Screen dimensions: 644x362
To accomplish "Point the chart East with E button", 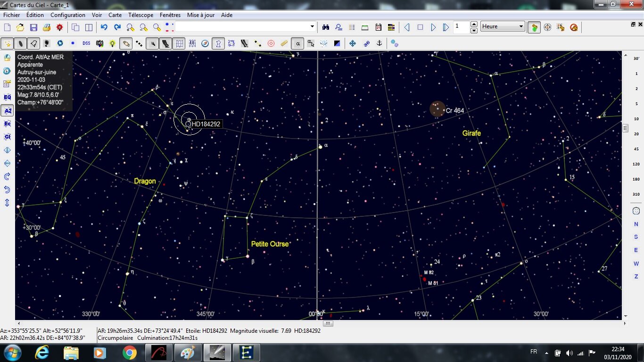I will tap(636, 250).
